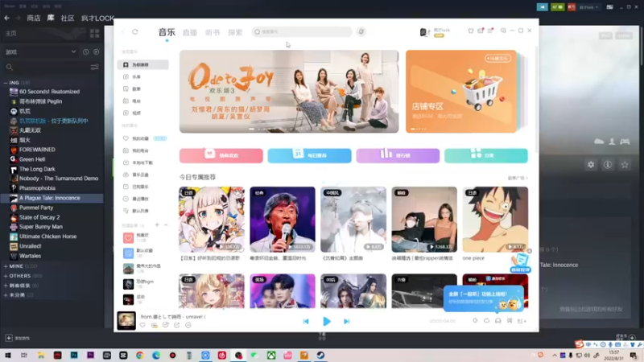Click the more options icon under song title

tap(188, 325)
